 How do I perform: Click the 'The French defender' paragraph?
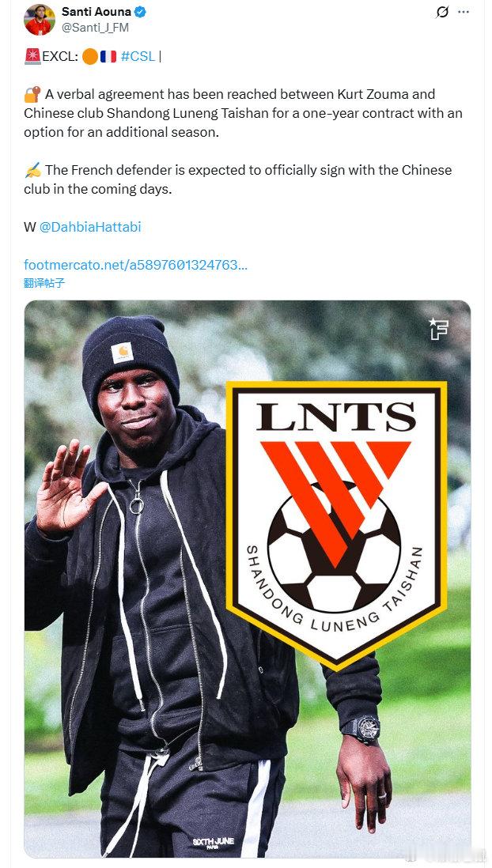tap(237, 179)
